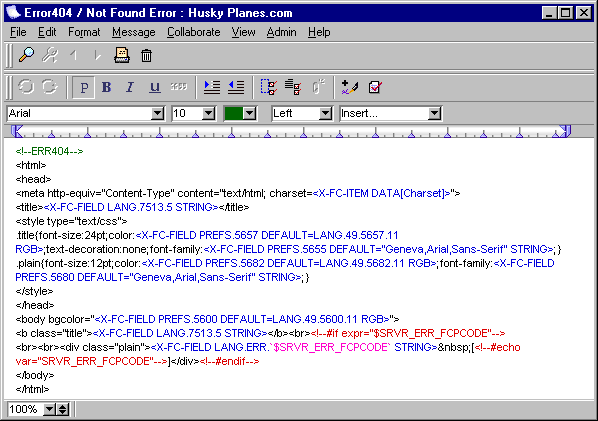Click the bulleted list checkbox icon
This screenshot has width=598, height=421.
tap(293, 87)
